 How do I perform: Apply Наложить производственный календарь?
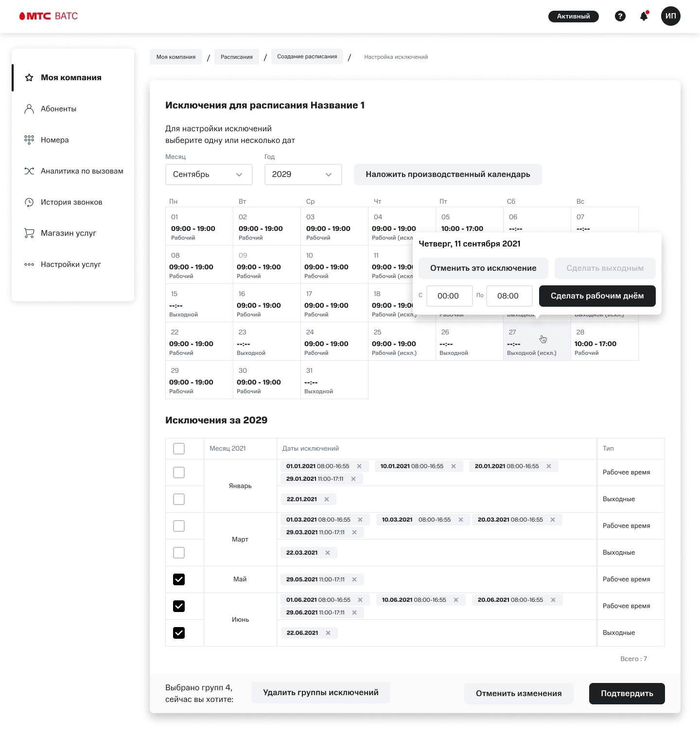pyautogui.click(x=448, y=174)
